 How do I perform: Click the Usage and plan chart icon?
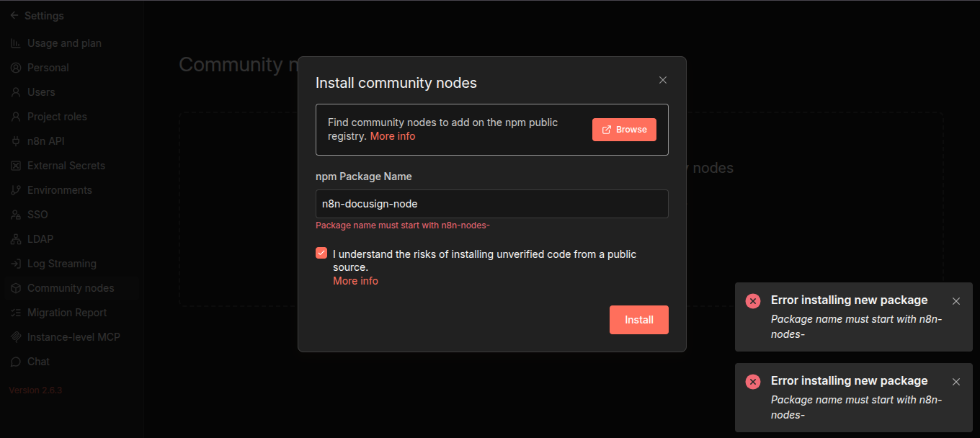[16, 43]
